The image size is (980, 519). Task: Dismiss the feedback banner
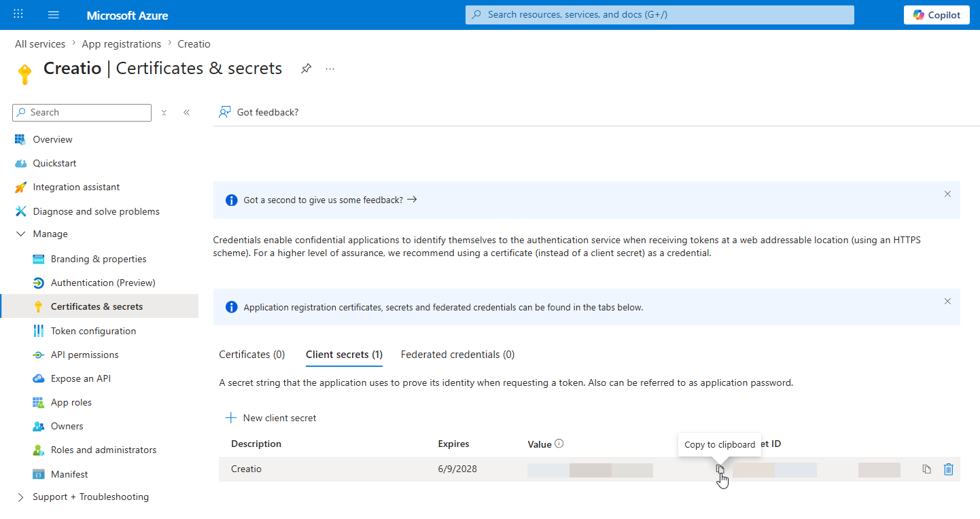[947, 194]
